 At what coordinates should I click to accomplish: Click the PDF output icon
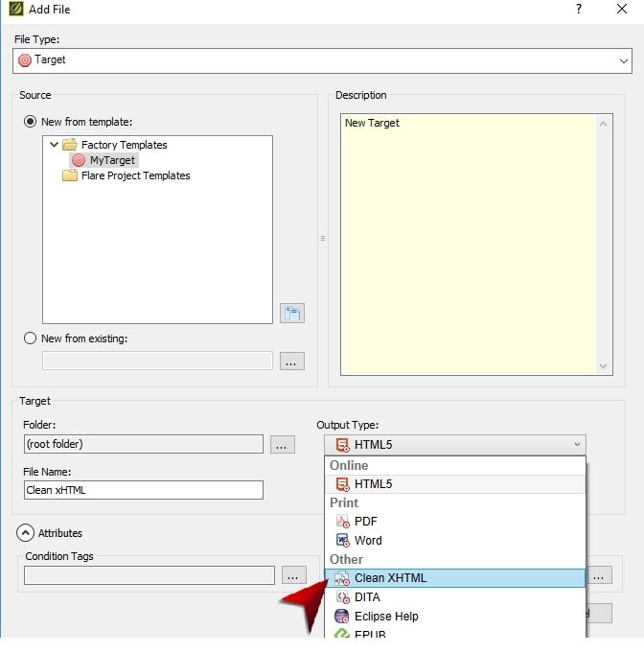(x=343, y=521)
